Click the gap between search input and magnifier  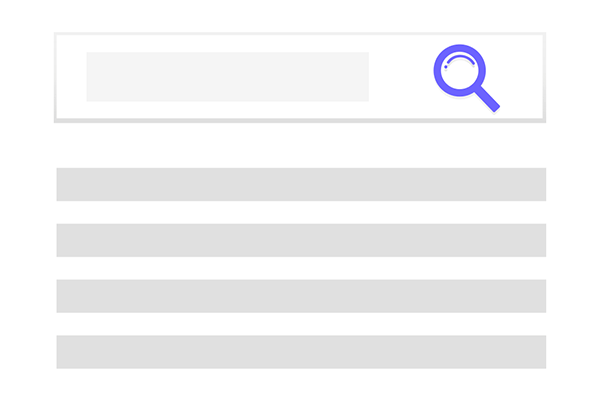[x=401, y=77]
